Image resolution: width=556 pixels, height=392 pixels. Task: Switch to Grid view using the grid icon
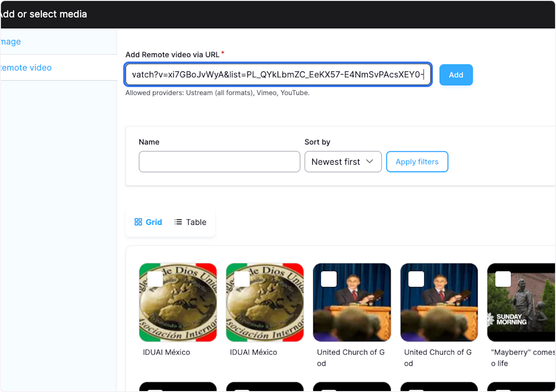tap(148, 222)
